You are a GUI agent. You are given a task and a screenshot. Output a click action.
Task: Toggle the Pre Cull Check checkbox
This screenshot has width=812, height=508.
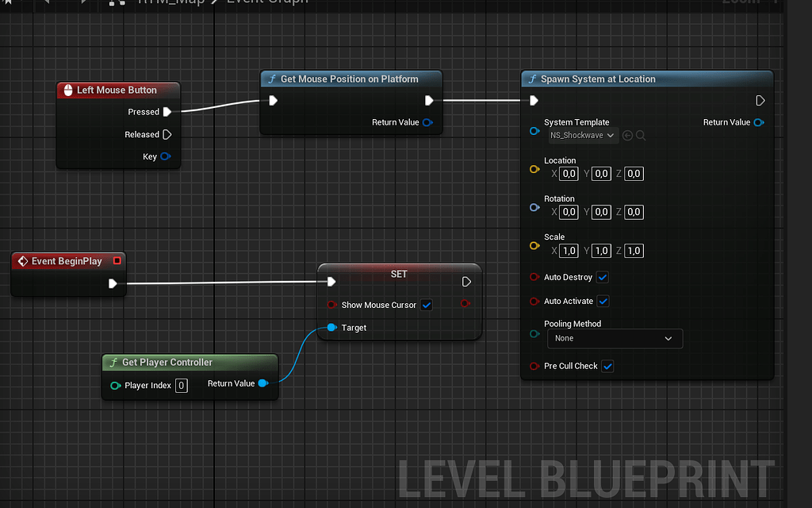point(607,366)
